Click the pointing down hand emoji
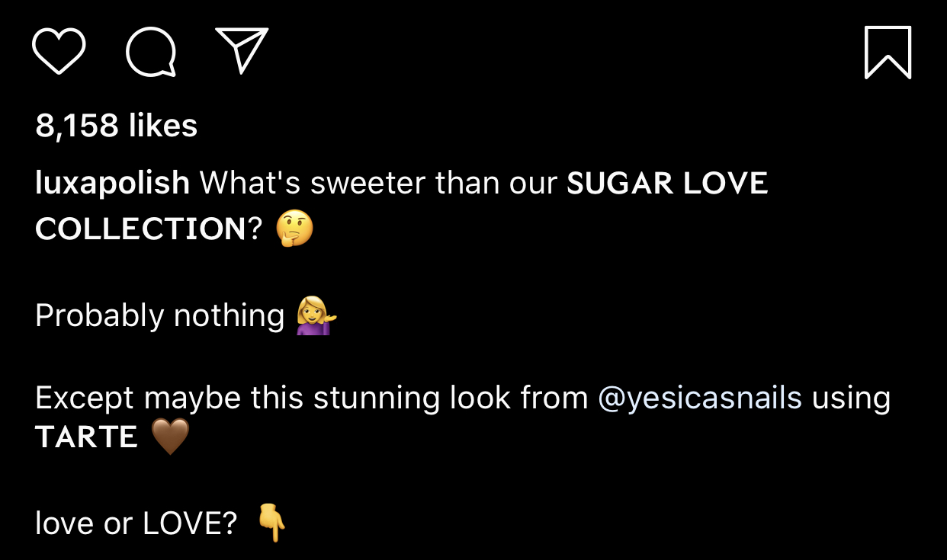 pyautogui.click(x=271, y=523)
